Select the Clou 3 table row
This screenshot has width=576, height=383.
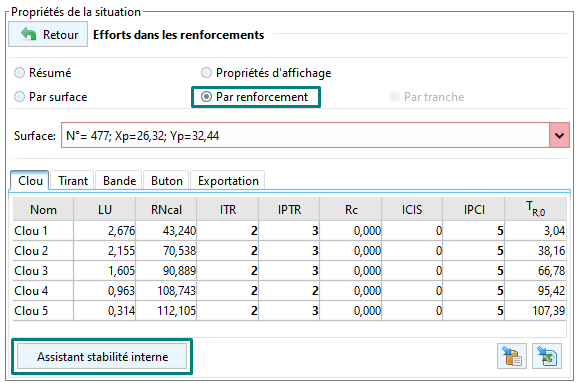click(x=289, y=271)
